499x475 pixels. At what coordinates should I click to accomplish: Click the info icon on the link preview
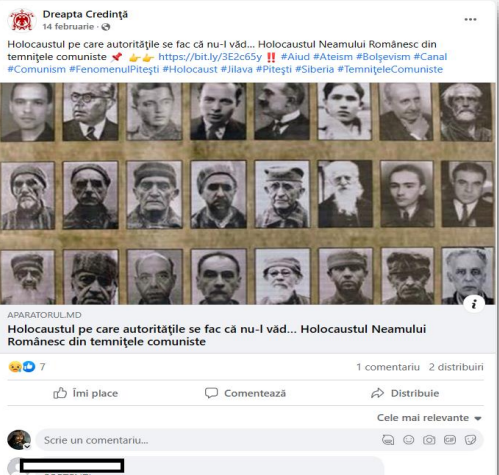(474, 304)
